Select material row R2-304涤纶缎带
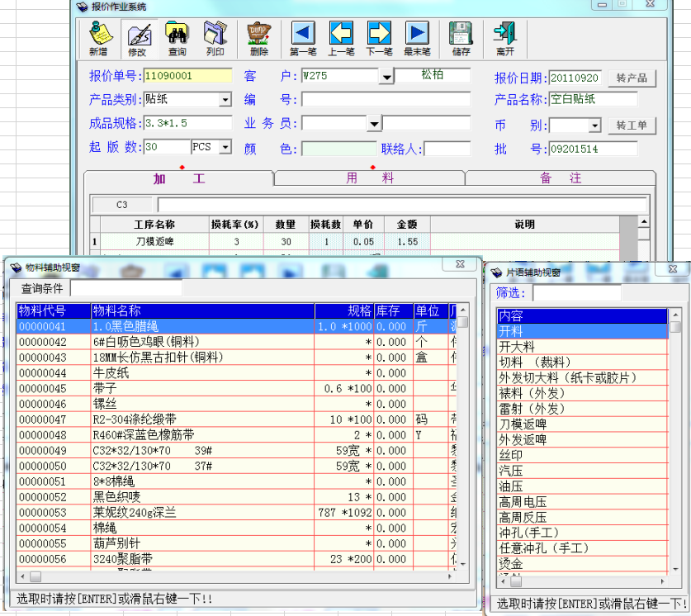 [x=237, y=419]
